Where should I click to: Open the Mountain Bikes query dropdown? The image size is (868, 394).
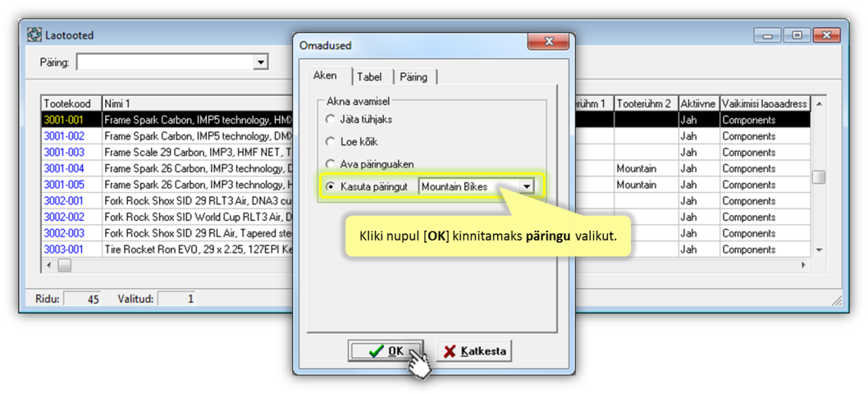click(x=527, y=186)
